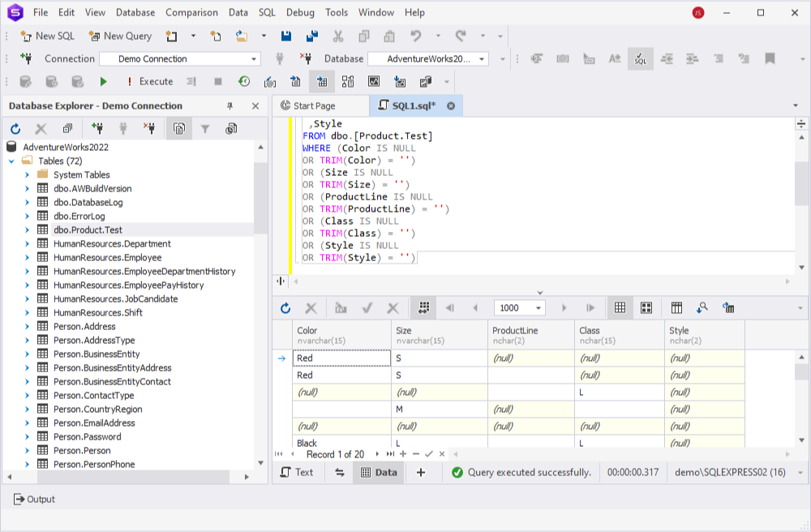Click the Add record plus in the grid navigator
This screenshot has height=532, width=811.
coord(403,454)
